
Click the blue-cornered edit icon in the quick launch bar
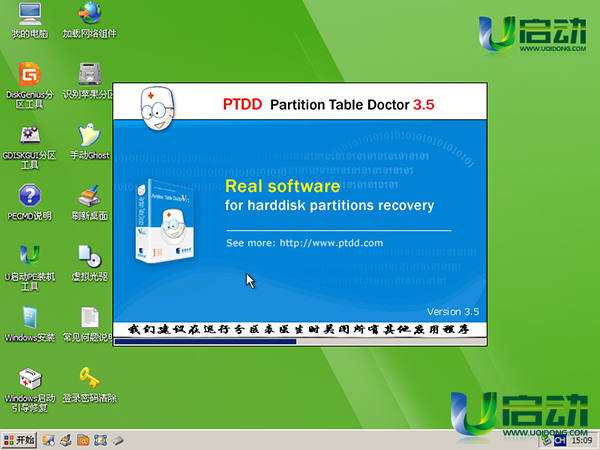coord(100,440)
